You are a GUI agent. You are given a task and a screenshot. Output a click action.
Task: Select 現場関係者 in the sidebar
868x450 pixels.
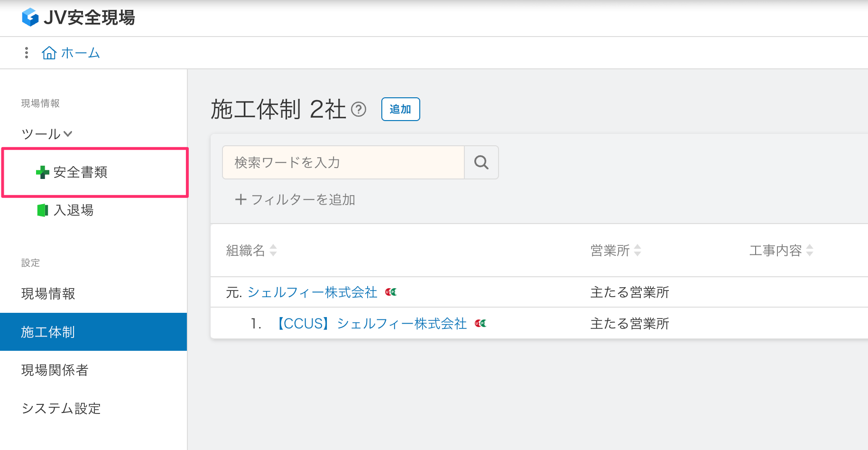(x=55, y=370)
